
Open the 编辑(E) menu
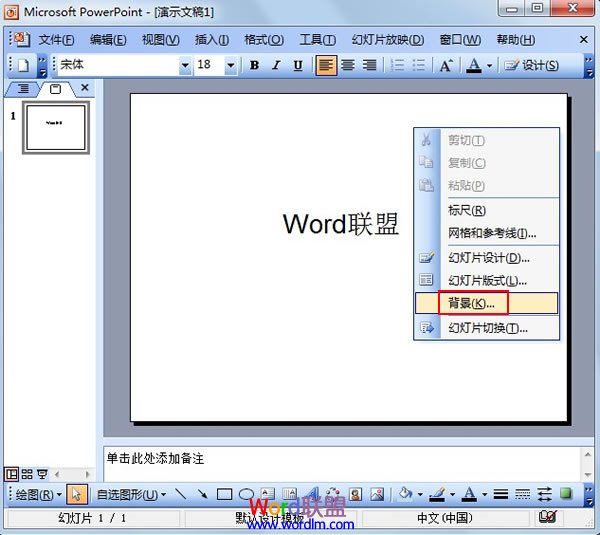pos(108,40)
